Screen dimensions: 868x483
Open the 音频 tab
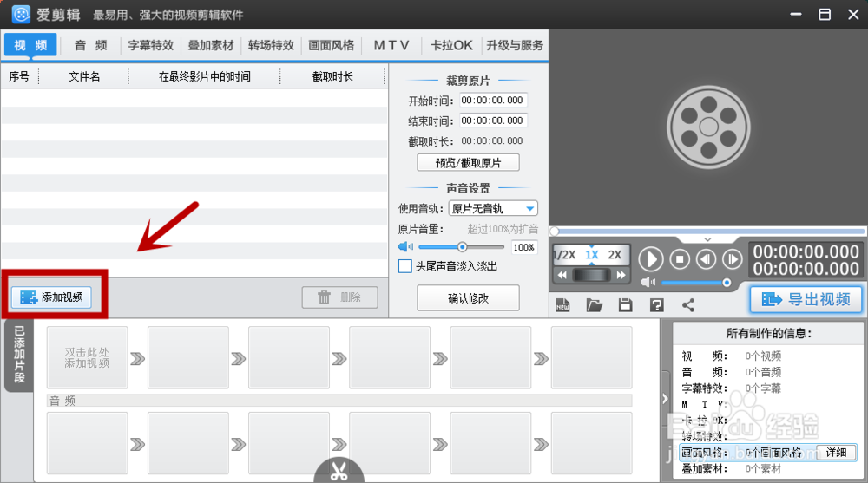point(91,45)
